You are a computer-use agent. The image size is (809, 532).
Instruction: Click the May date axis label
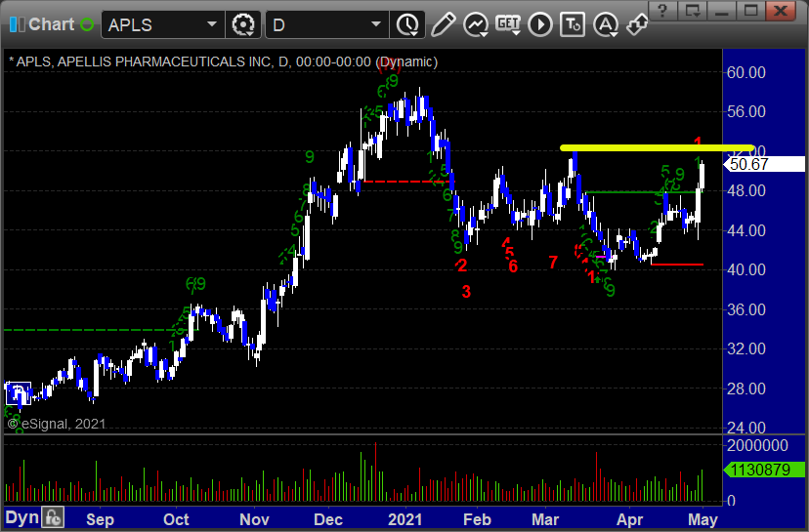[703, 519]
